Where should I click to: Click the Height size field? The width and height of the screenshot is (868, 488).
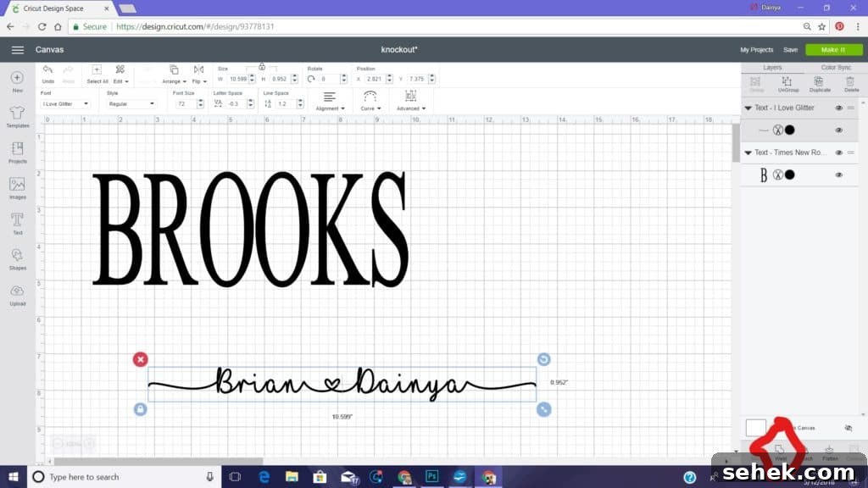[x=280, y=79]
